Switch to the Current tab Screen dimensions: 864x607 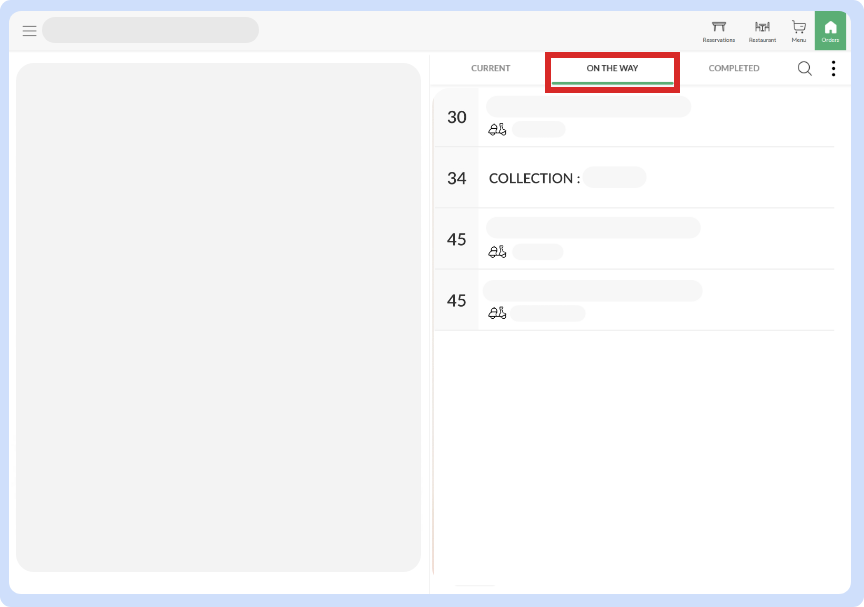pyautogui.click(x=490, y=69)
